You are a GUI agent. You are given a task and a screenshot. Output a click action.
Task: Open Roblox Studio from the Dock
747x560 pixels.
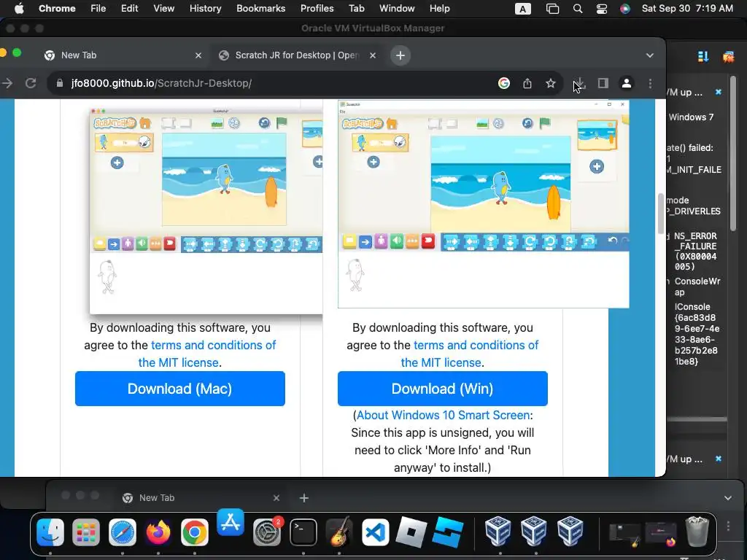pyautogui.click(x=447, y=532)
